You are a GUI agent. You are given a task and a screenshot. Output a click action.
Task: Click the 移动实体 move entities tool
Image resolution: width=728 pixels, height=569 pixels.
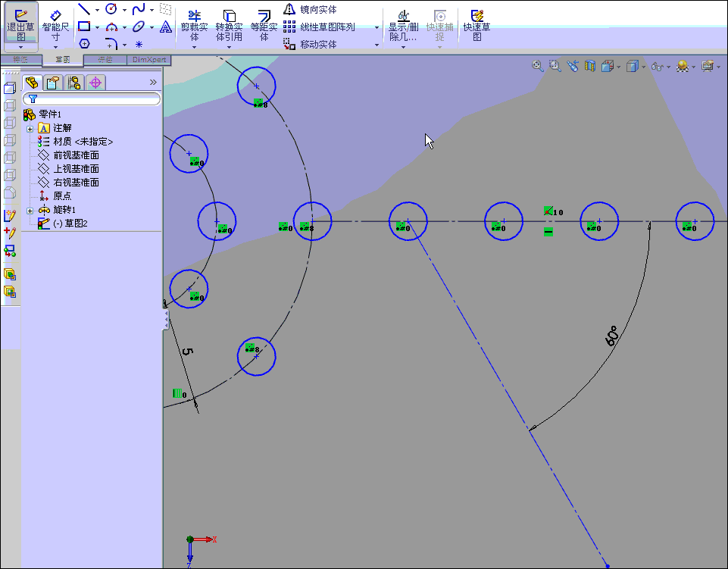pyautogui.click(x=310, y=44)
